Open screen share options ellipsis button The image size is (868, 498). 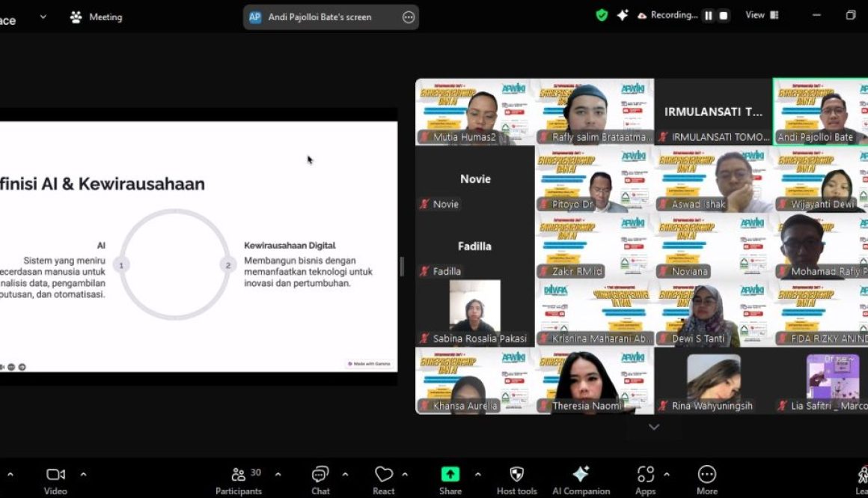409,17
